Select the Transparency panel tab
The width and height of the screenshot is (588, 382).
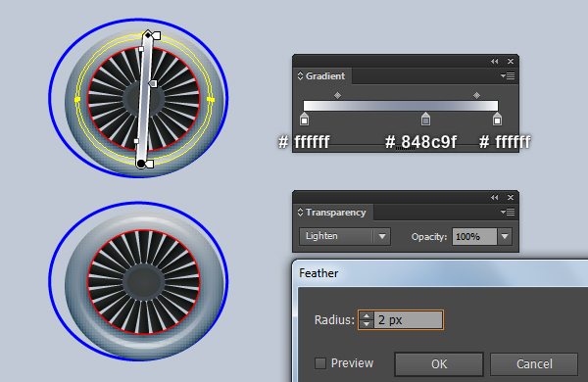pos(335,213)
